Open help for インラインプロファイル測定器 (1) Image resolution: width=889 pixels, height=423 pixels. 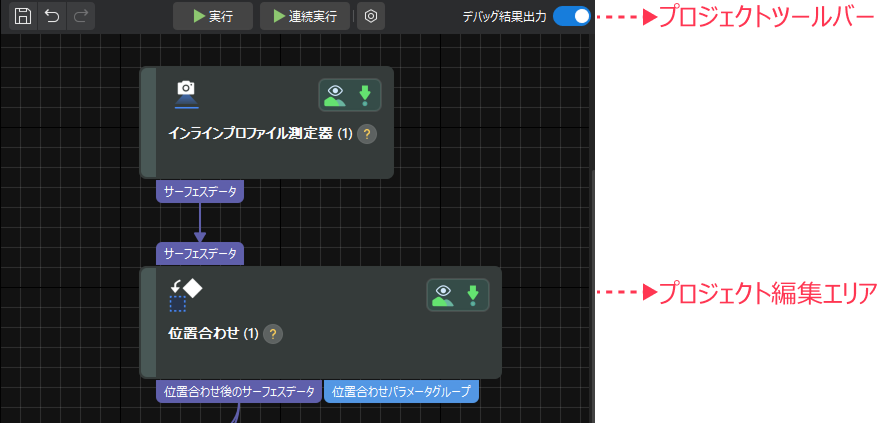pyautogui.click(x=367, y=134)
